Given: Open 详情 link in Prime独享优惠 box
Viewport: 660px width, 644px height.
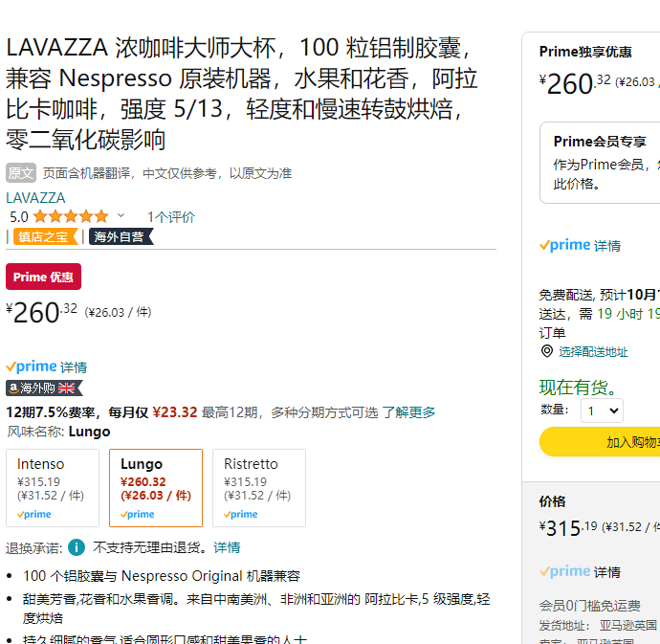Looking at the screenshot, I should tap(607, 246).
